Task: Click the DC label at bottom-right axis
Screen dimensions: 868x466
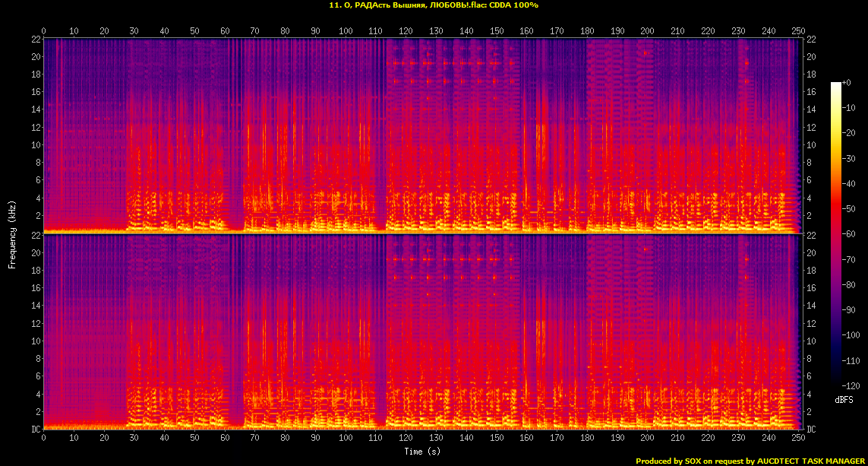Action: point(811,430)
